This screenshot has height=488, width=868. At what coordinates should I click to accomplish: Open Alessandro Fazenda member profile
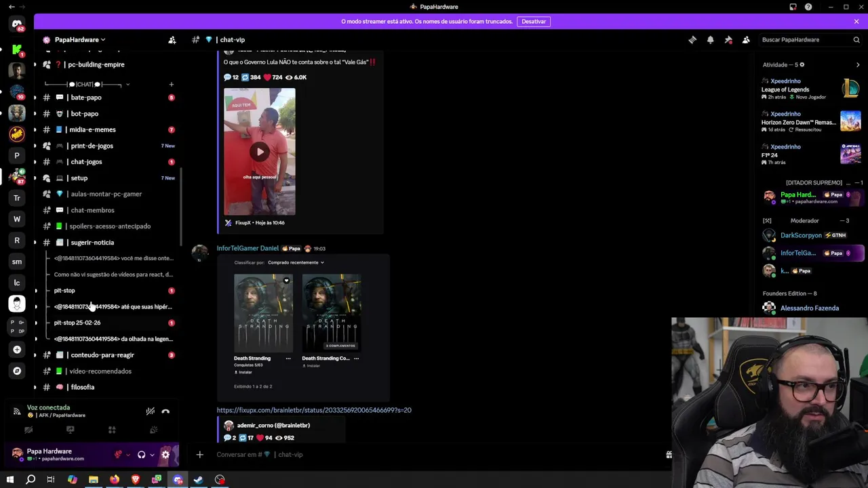click(x=811, y=308)
